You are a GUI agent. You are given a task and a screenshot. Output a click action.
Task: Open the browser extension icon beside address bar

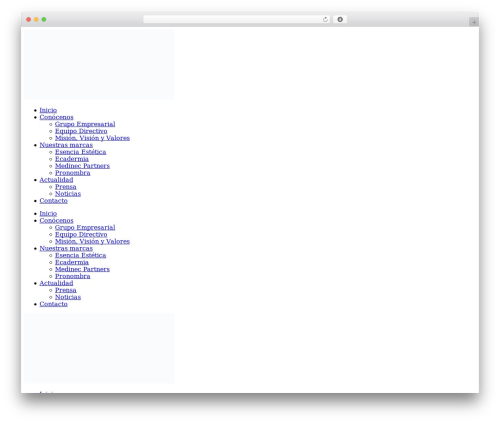[x=340, y=20]
